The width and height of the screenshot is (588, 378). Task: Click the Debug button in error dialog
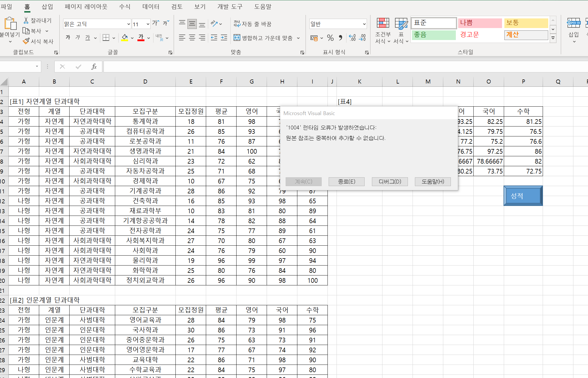pos(390,181)
